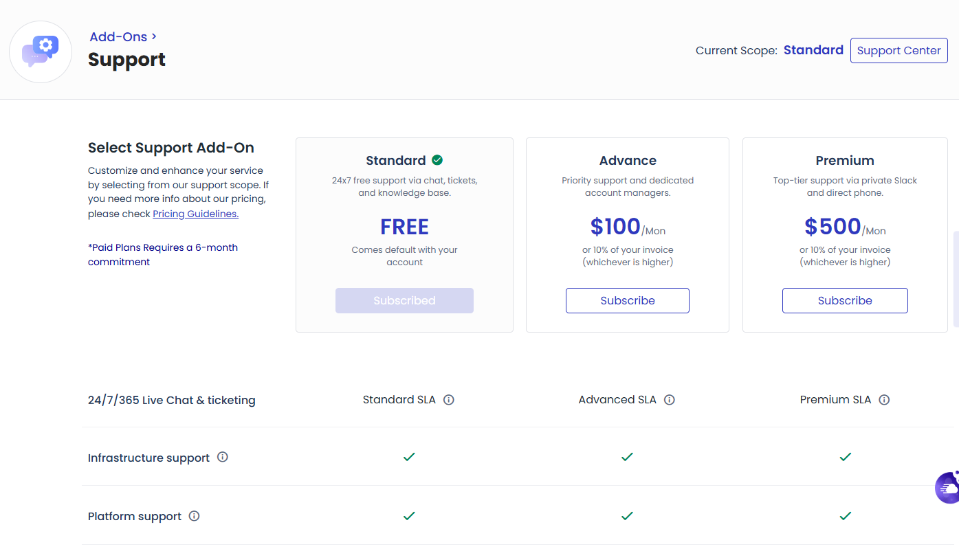Open the Support Center button

pyautogui.click(x=899, y=51)
